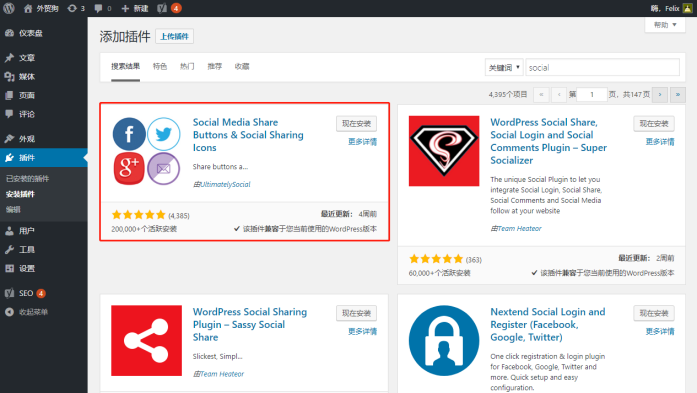Open SEO sidebar icon
Screen dimensions: 697x393
click(x=9, y=293)
